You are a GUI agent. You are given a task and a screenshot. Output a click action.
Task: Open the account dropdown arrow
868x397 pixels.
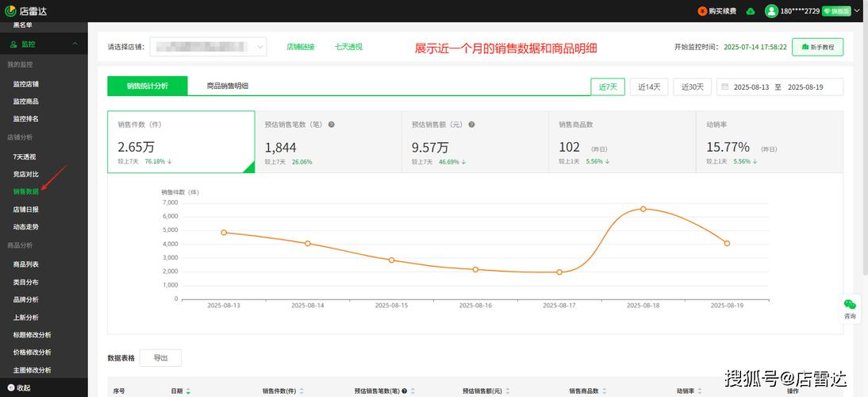click(858, 11)
